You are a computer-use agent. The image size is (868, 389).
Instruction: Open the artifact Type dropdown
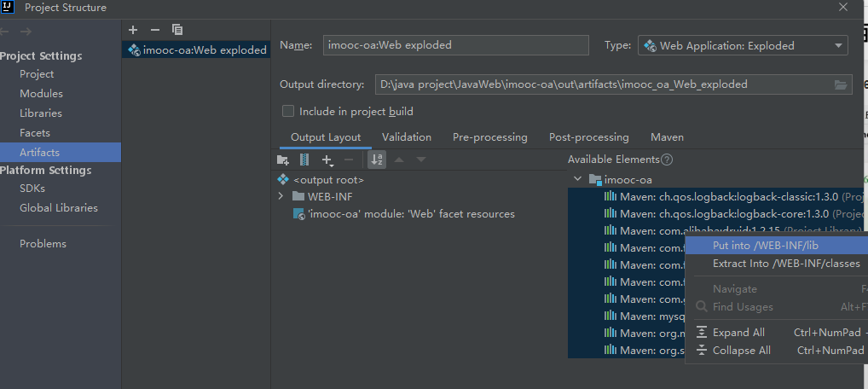coord(743,45)
